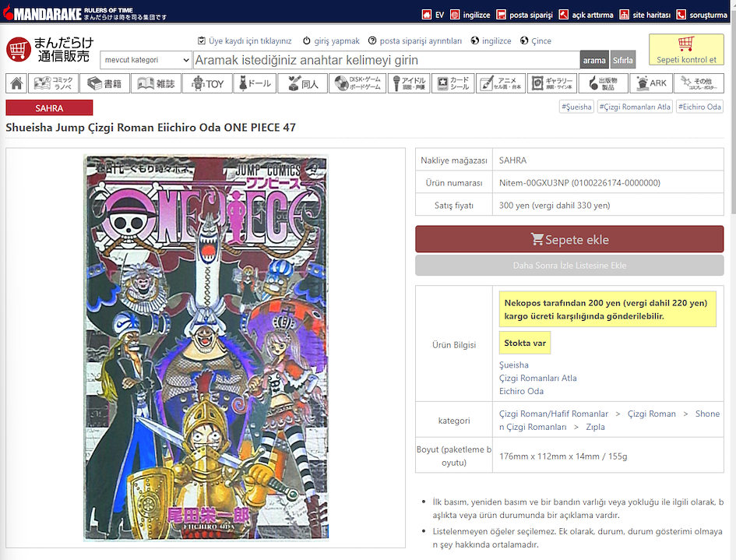This screenshot has height=560, width=736.
Task: Open the TOY category
Action: coord(207,83)
